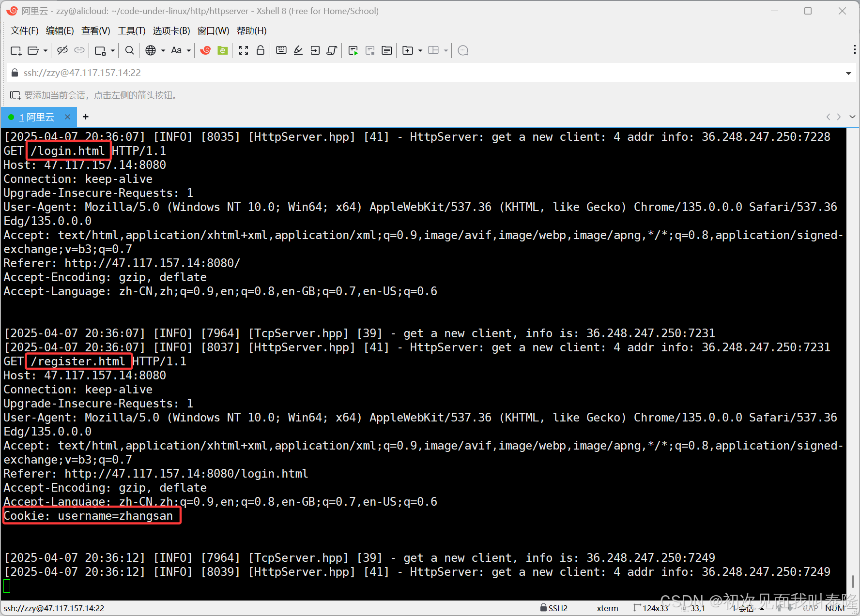Open the session Properties gear icon

[100, 50]
